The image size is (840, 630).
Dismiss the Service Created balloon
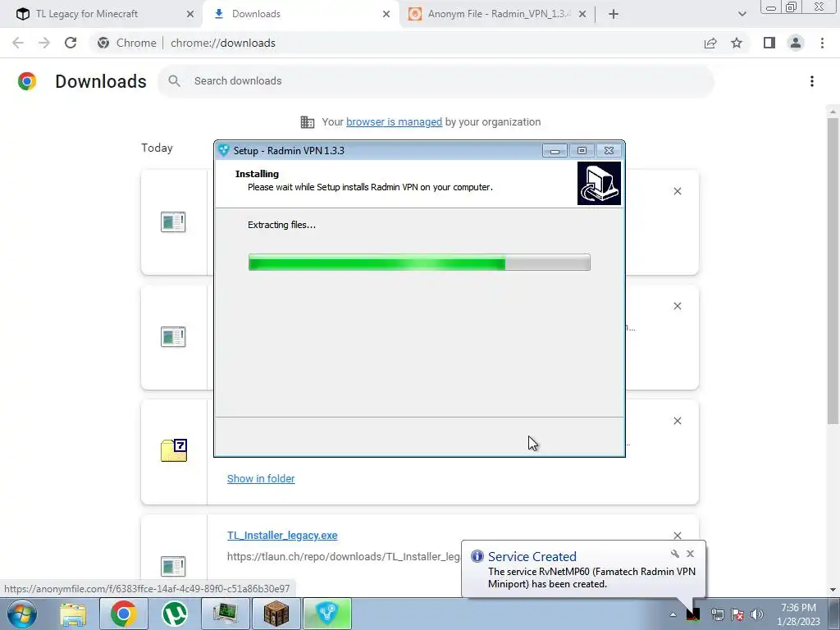(x=690, y=554)
